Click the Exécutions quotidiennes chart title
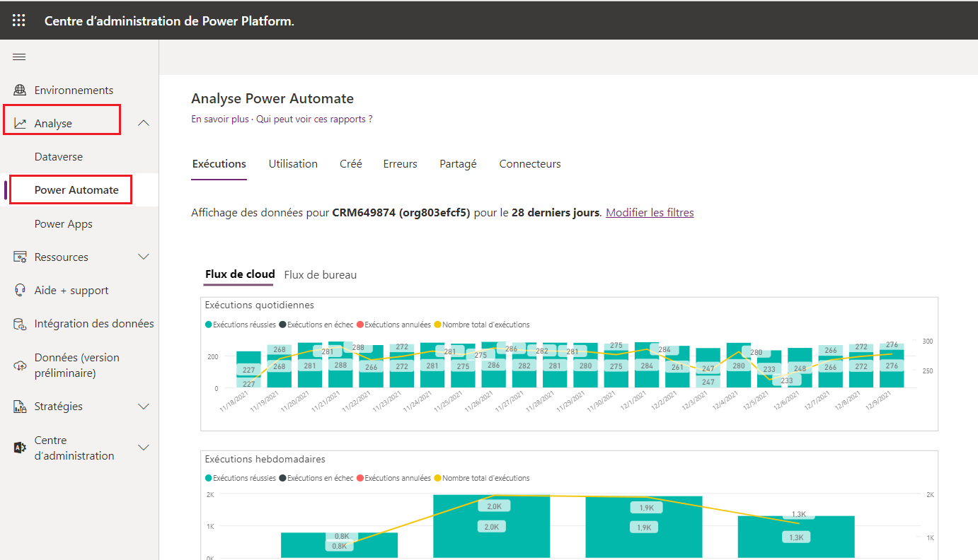The width and height of the screenshot is (978, 560). tap(259, 305)
